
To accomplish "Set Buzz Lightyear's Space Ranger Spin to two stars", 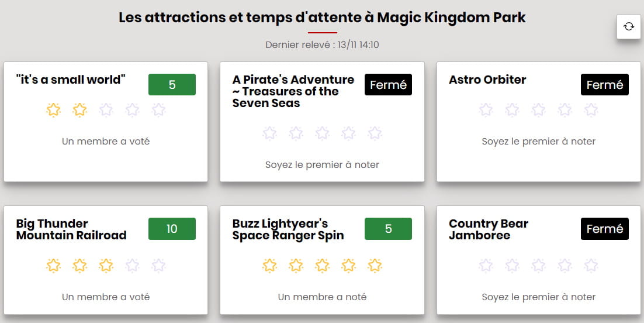I will click(x=296, y=266).
